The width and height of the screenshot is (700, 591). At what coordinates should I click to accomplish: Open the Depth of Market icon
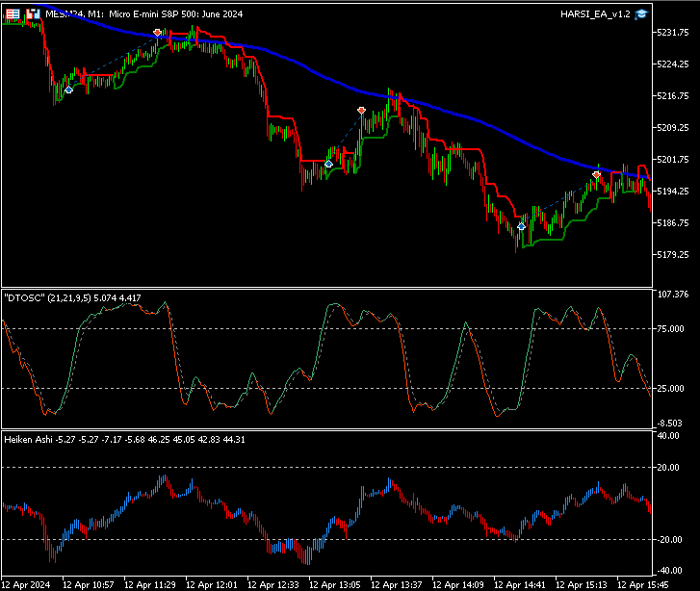pyautogui.click(x=13, y=14)
